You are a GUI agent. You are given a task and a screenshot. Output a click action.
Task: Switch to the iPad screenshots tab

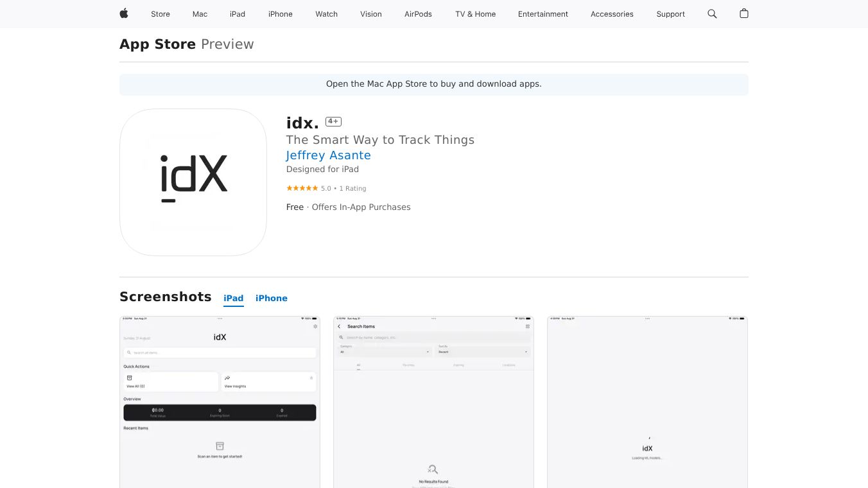point(234,299)
